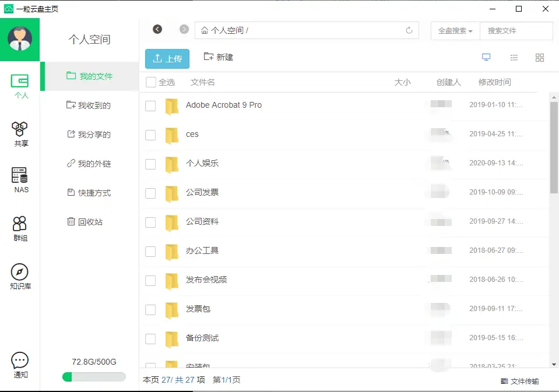Sort by 文件名 column header
The width and height of the screenshot is (559, 392).
pyautogui.click(x=202, y=82)
